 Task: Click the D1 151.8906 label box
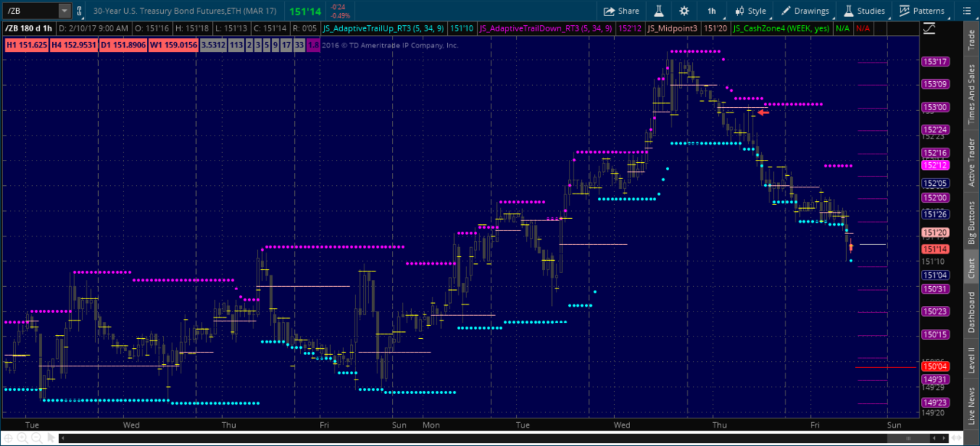123,45
